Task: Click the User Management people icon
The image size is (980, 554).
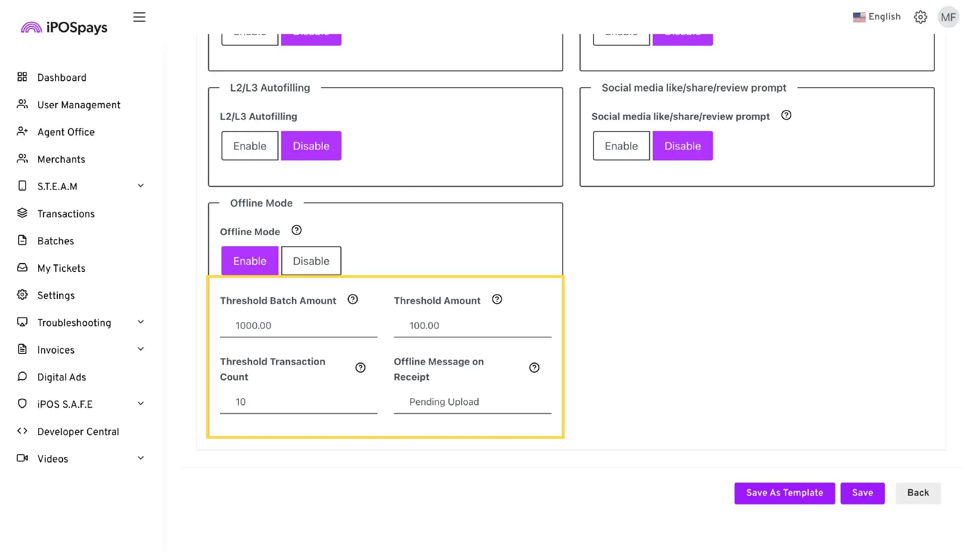Action: pos(22,104)
